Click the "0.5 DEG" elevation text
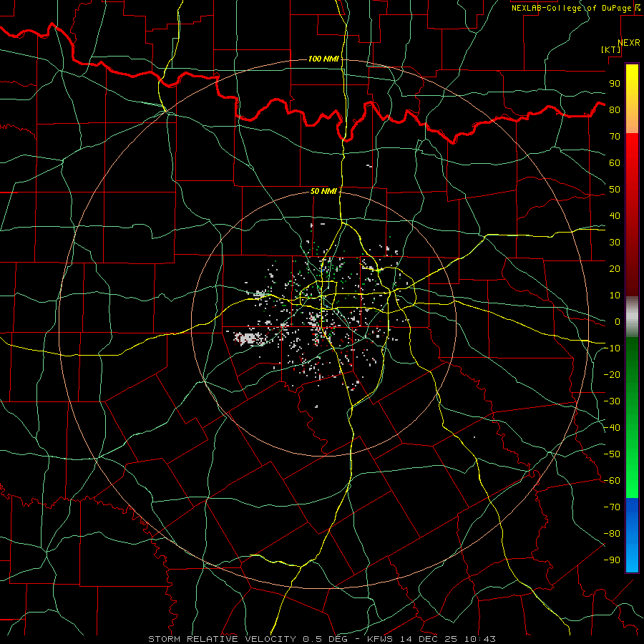This screenshot has width=644, height=644. tap(325, 639)
